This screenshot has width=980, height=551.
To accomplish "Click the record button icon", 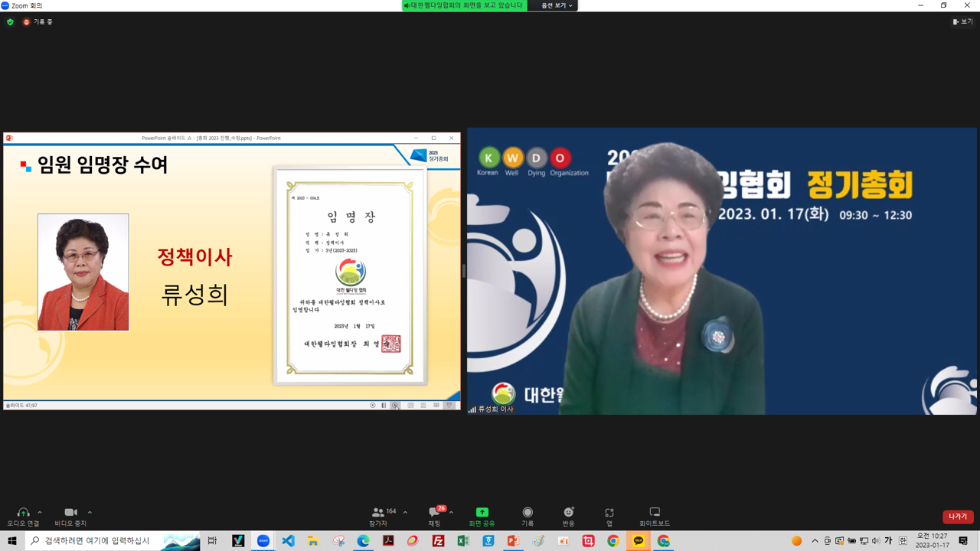I will click(528, 513).
